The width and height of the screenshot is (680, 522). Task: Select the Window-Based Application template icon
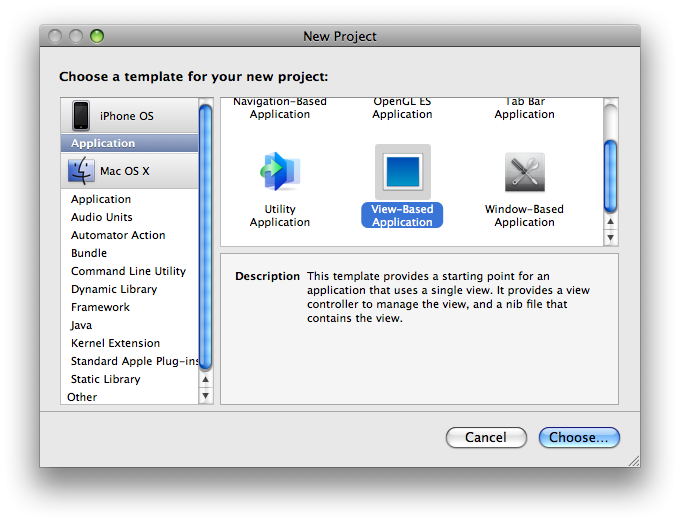[525, 172]
